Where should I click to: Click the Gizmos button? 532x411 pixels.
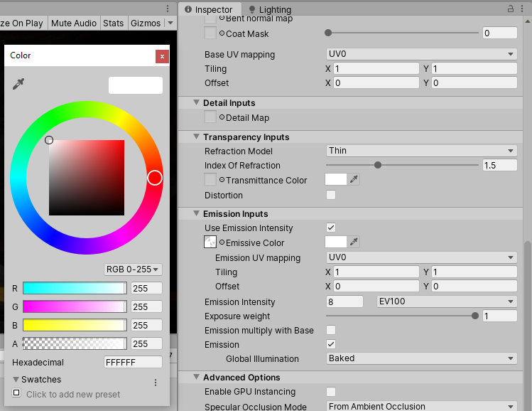coord(146,23)
